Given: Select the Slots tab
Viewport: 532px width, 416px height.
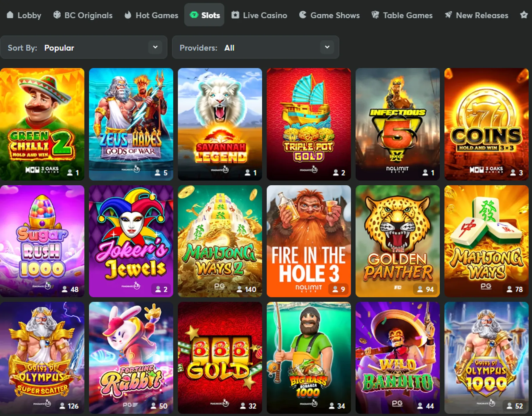Looking at the screenshot, I should point(204,15).
